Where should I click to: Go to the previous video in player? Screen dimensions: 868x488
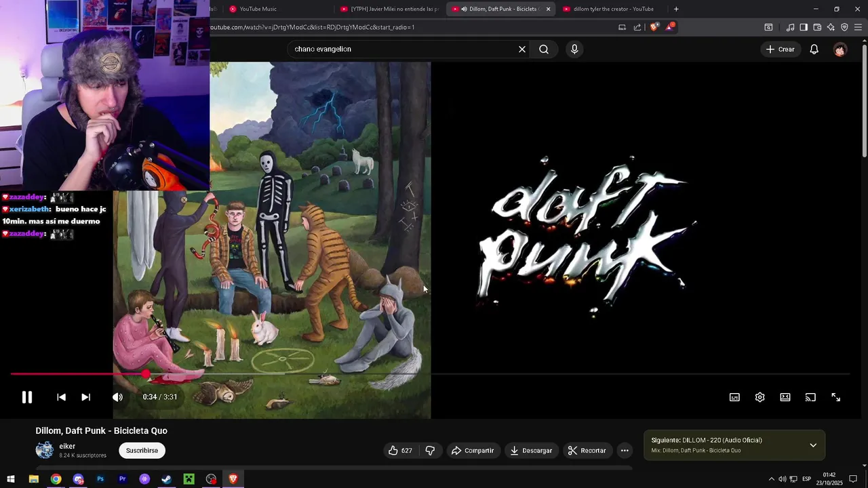click(61, 397)
